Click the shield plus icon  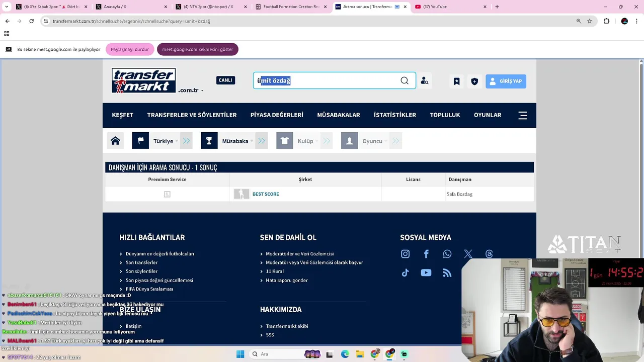pyautogui.click(x=474, y=81)
